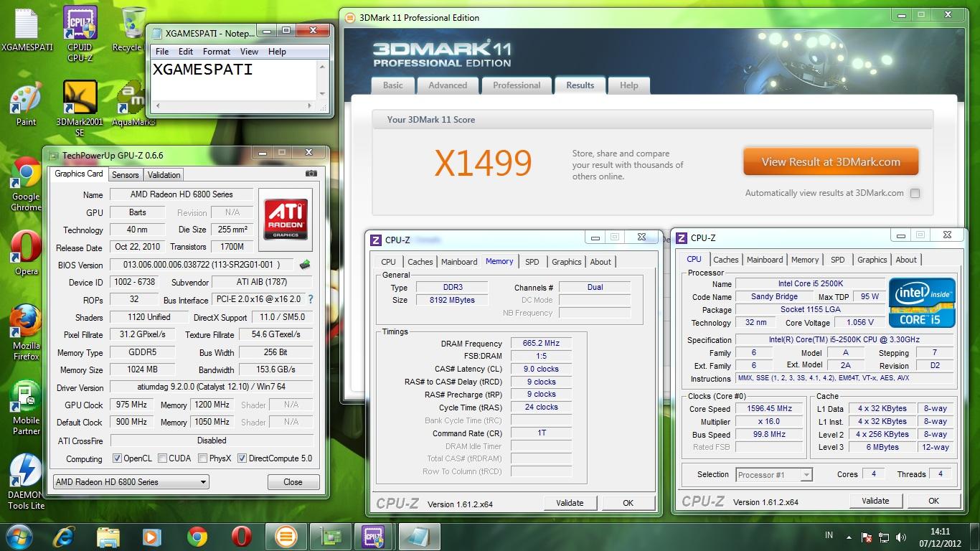The image size is (980, 551).
Task: Click the network tray icon
Action: point(882,537)
